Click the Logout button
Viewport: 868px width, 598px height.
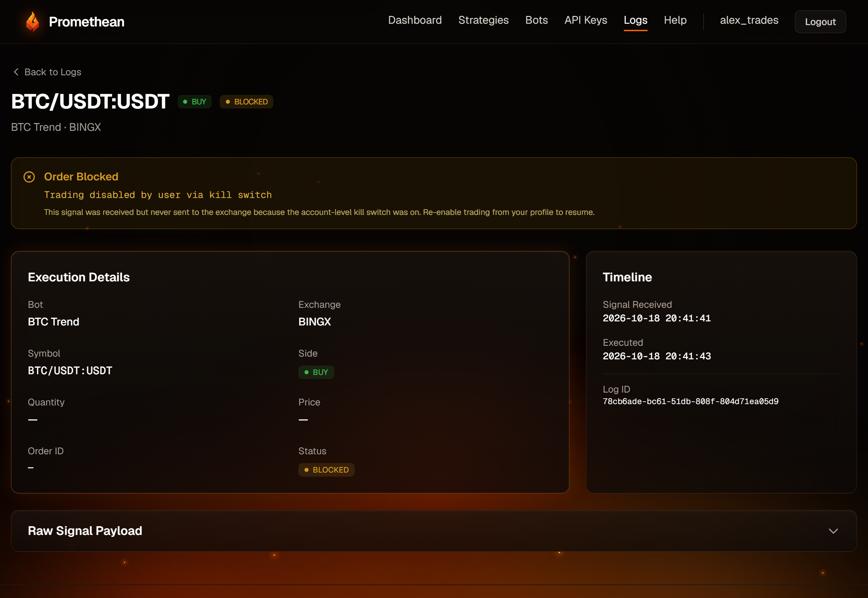coord(820,22)
